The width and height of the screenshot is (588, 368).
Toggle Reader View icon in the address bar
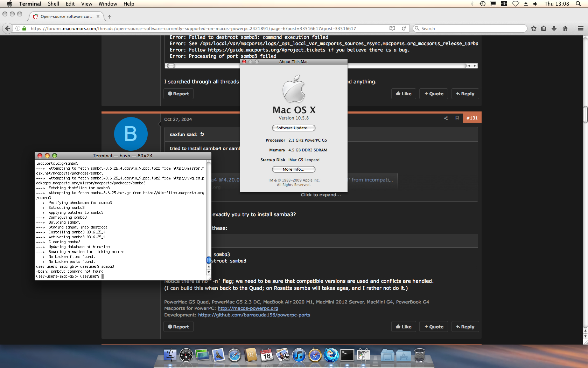coord(392,28)
